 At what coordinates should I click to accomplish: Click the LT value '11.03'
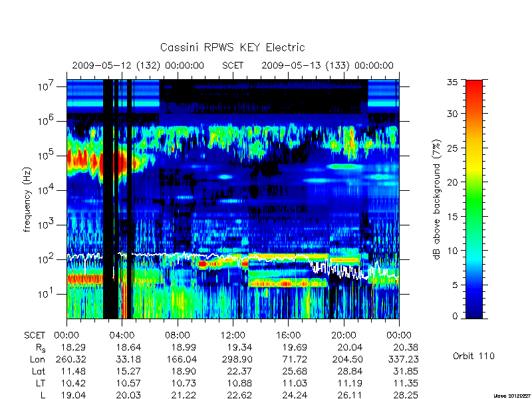click(x=295, y=383)
